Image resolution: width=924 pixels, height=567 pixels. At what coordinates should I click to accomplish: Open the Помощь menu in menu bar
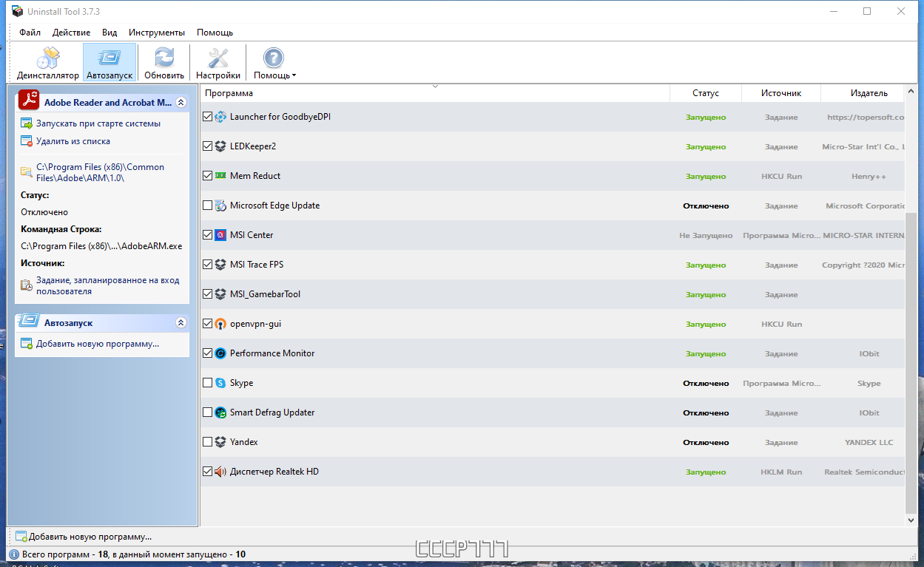coord(215,33)
